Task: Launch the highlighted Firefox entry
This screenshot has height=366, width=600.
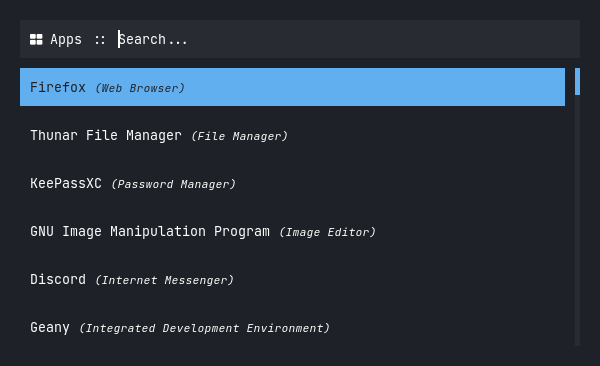Action: [292, 87]
